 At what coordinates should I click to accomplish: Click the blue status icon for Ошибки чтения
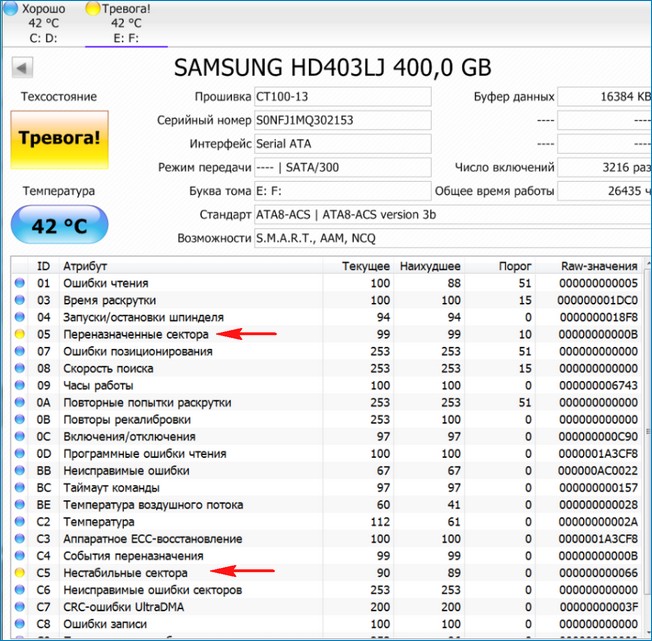click(19, 283)
